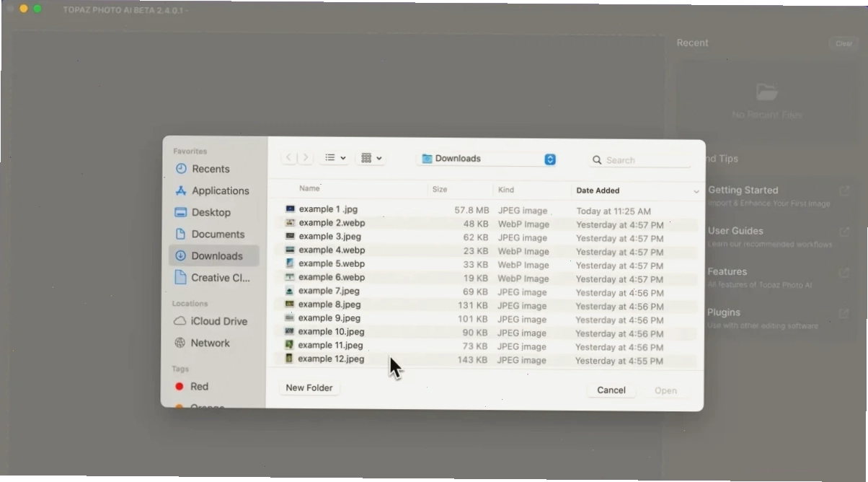Click the Applications icon in the sidebar
This screenshot has height=482, width=868.
click(x=181, y=190)
